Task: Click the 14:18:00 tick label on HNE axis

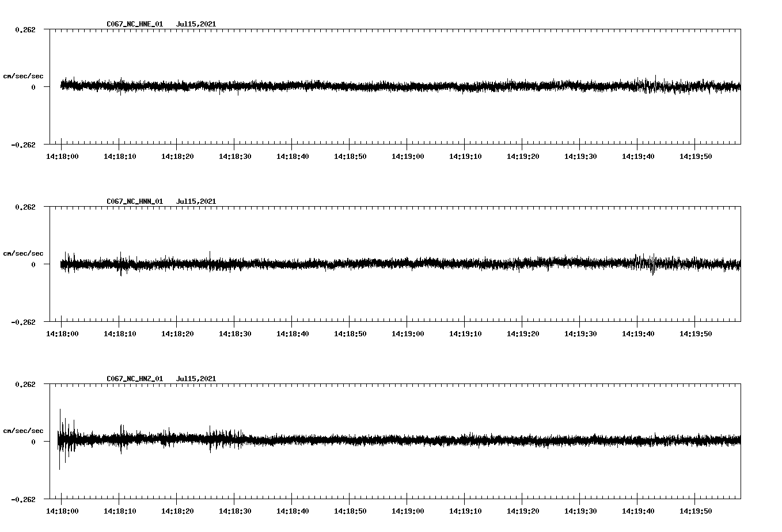Action: click(64, 155)
